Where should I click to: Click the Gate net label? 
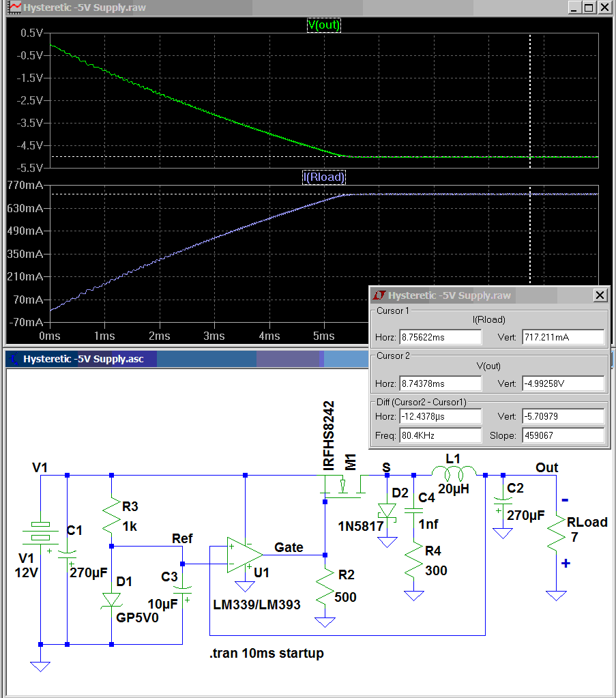289,547
